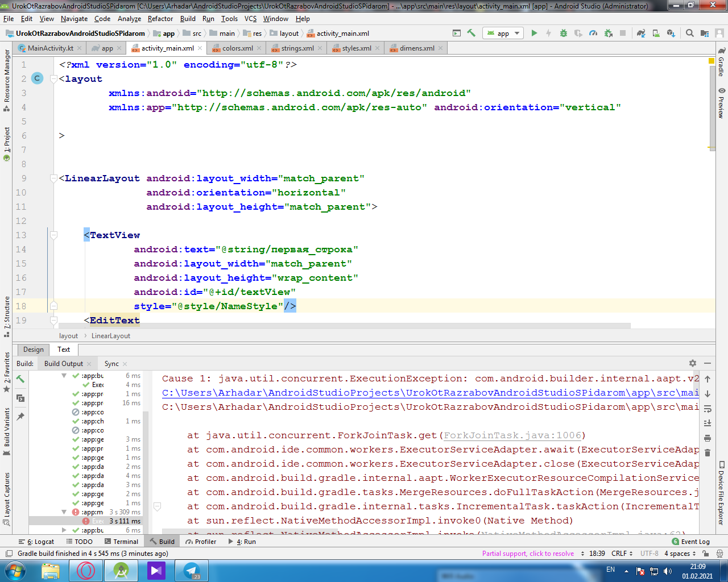Open the Refactor menu
The image size is (728, 582).
tap(160, 19)
